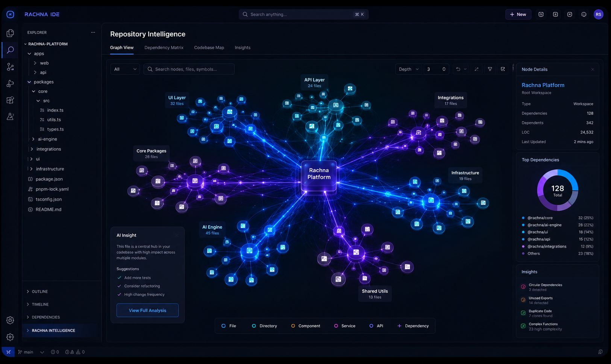Open the Accounts gear icon above Settings

(x=10, y=320)
